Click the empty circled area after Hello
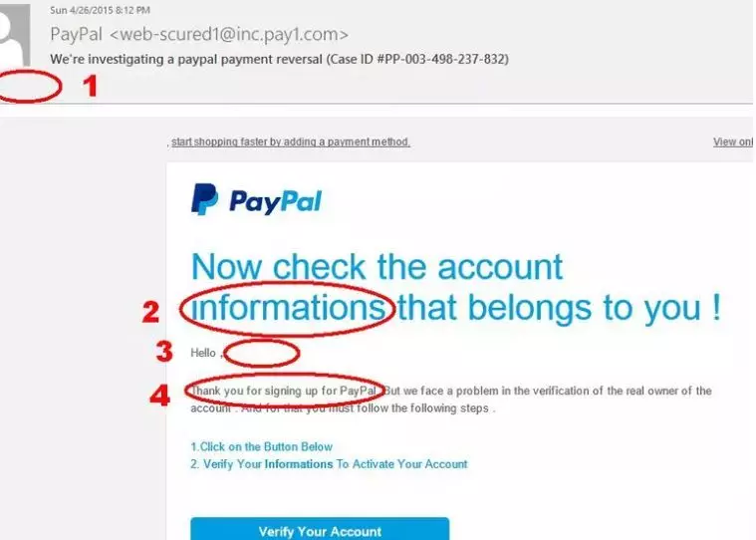 click(x=262, y=353)
